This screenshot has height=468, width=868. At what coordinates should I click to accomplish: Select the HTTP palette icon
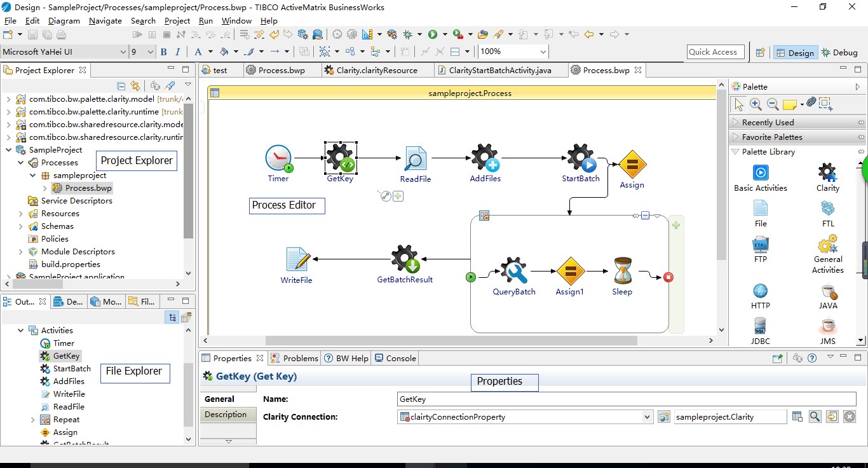pyautogui.click(x=760, y=294)
